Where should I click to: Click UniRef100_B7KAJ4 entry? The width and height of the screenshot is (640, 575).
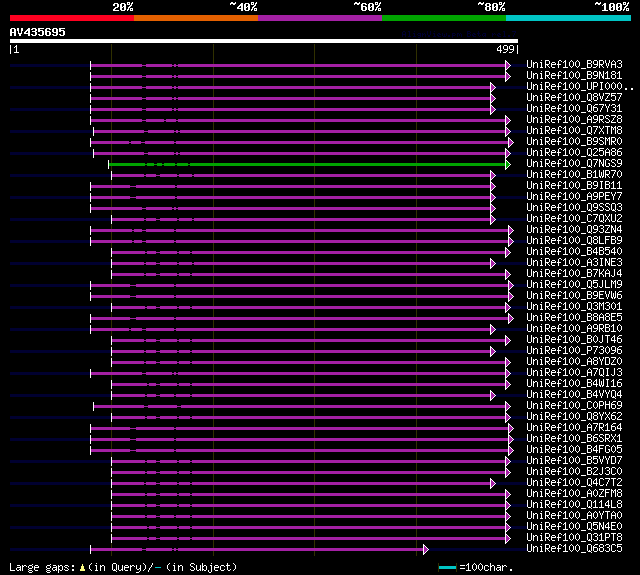574,274
